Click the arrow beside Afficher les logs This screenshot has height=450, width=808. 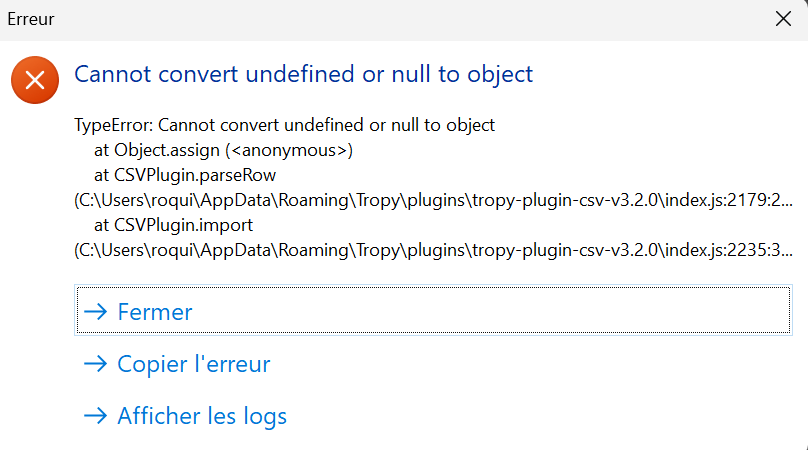tap(96, 416)
